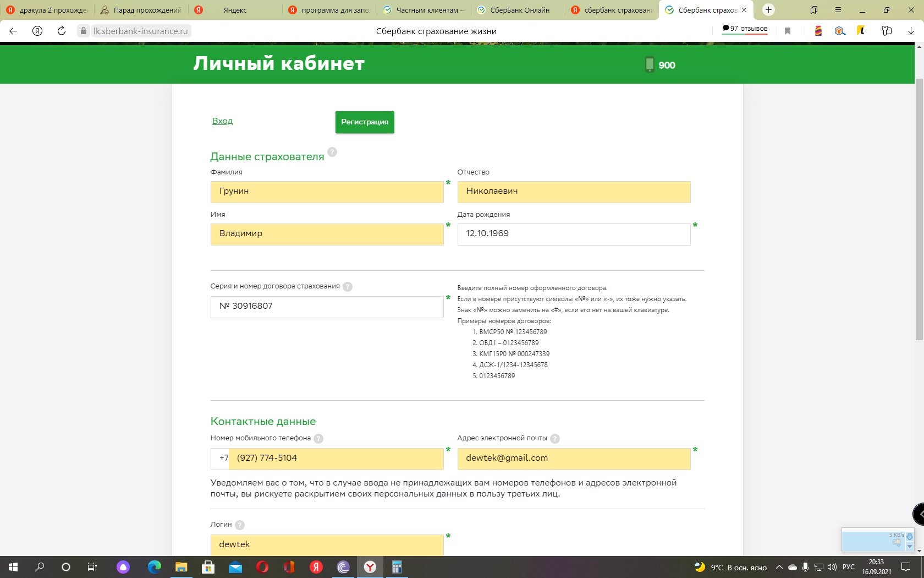This screenshot has height=578, width=924.
Task: Click the padlock site security icon
Action: [84, 31]
